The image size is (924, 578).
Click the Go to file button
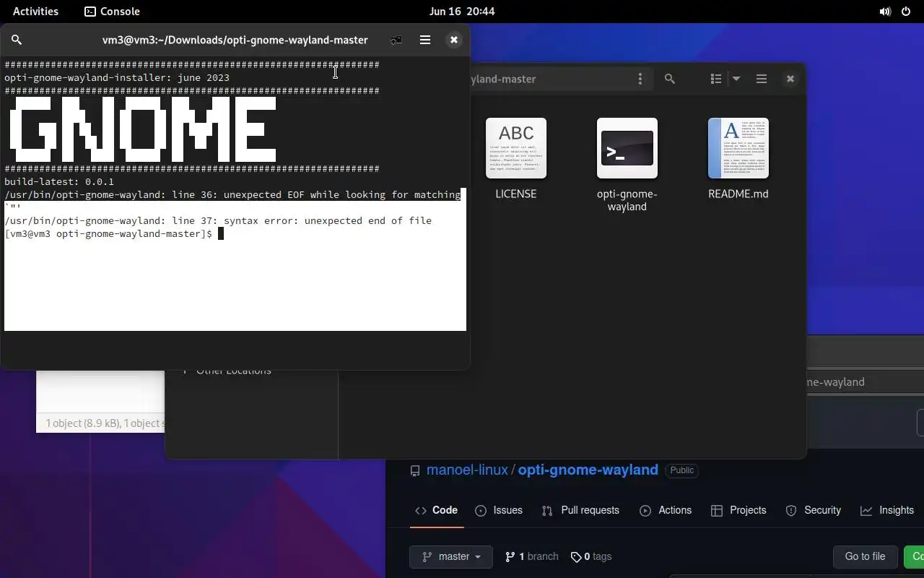click(x=865, y=556)
